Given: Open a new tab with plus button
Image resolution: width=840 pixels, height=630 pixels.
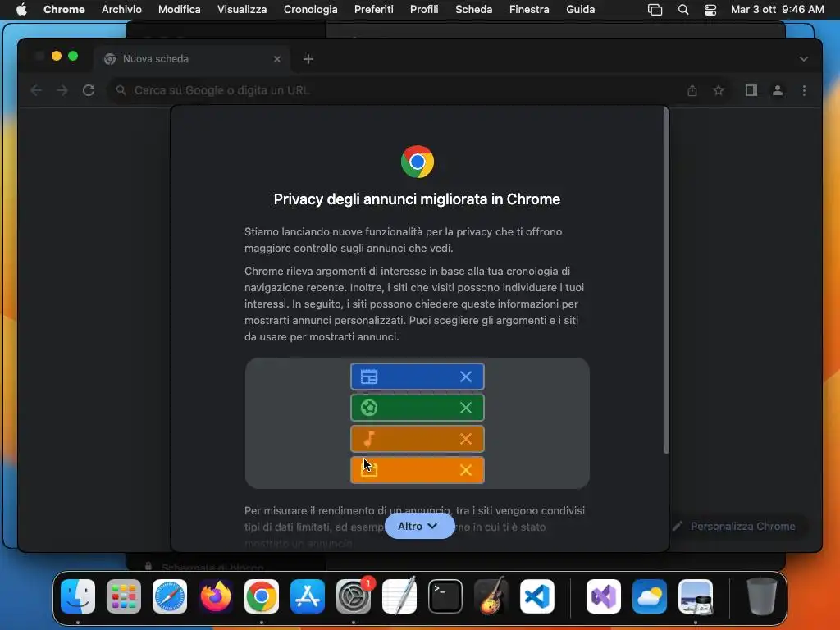Looking at the screenshot, I should click(x=308, y=59).
